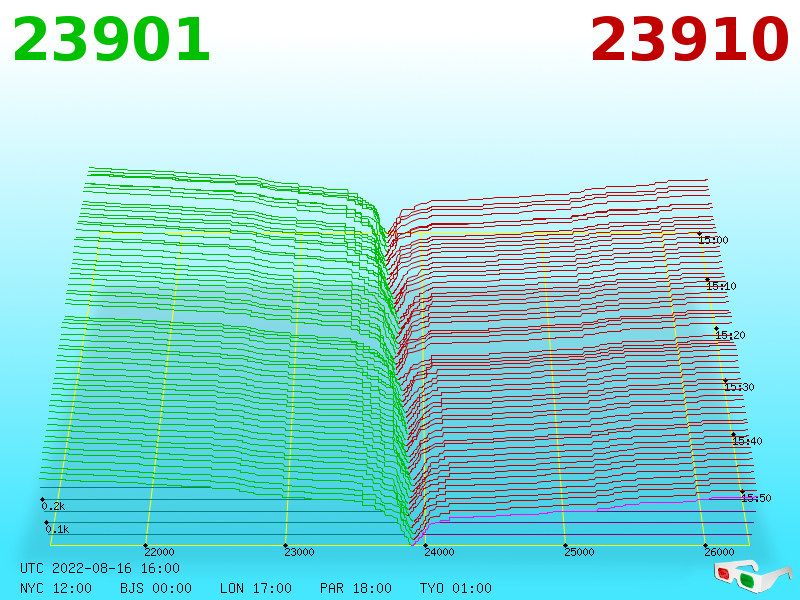800x600 pixels.
Task: Click the 15:40 time axis marker
Action: pyautogui.click(x=747, y=441)
